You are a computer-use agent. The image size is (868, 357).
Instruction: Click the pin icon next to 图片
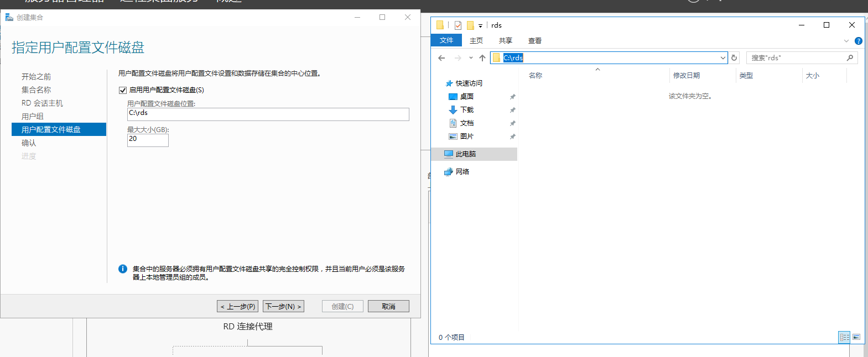pyautogui.click(x=512, y=136)
